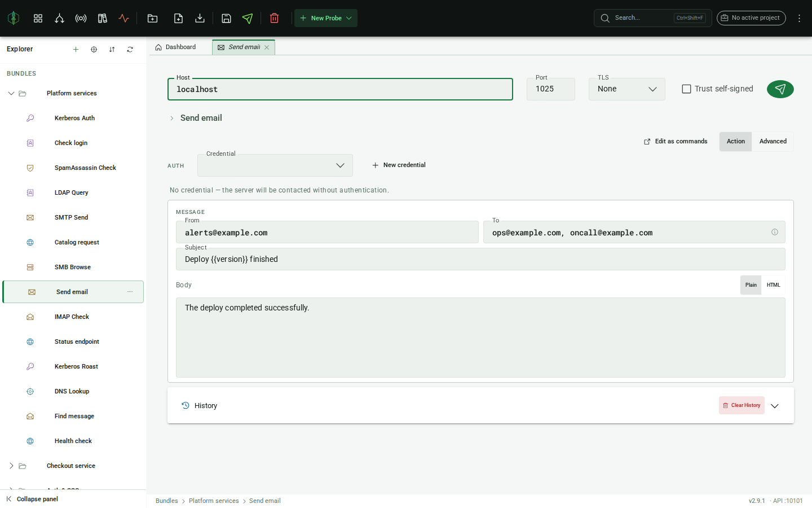Switch body format to HTML
The height and width of the screenshot is (508, 812).
coord(773,285)
